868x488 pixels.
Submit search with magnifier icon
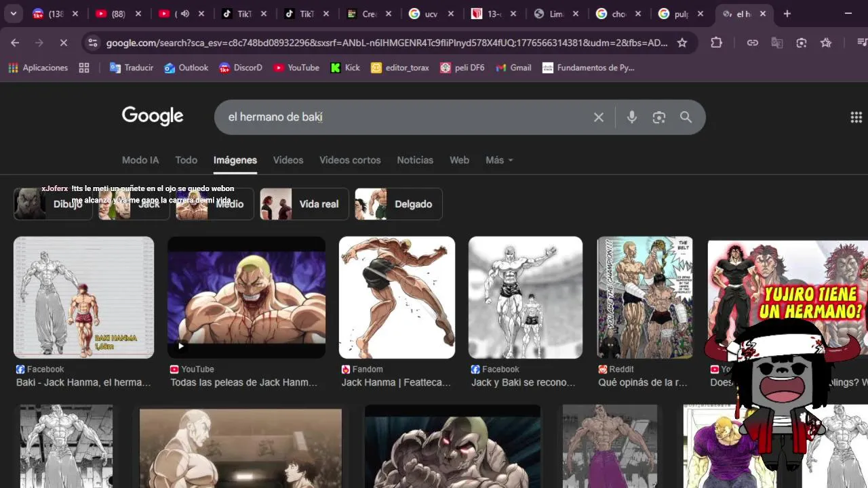(x=686, y=117)
